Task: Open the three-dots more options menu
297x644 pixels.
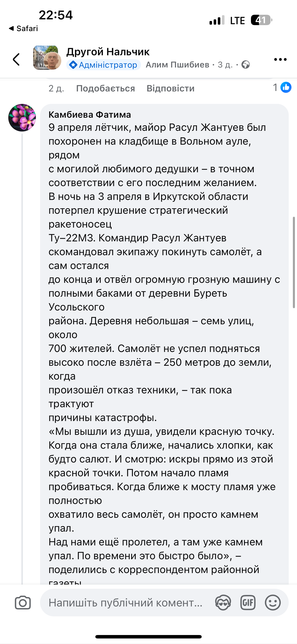Action: 280,59
